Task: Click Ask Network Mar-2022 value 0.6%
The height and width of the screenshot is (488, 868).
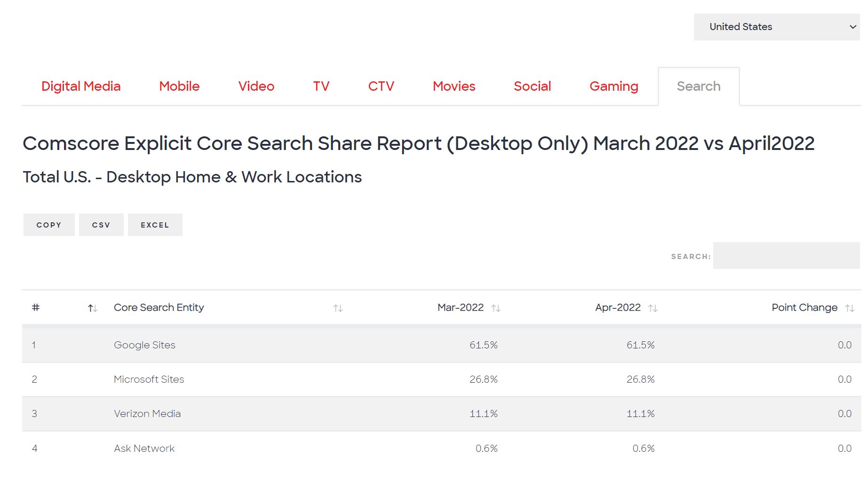Action: (x=486, y=449)
